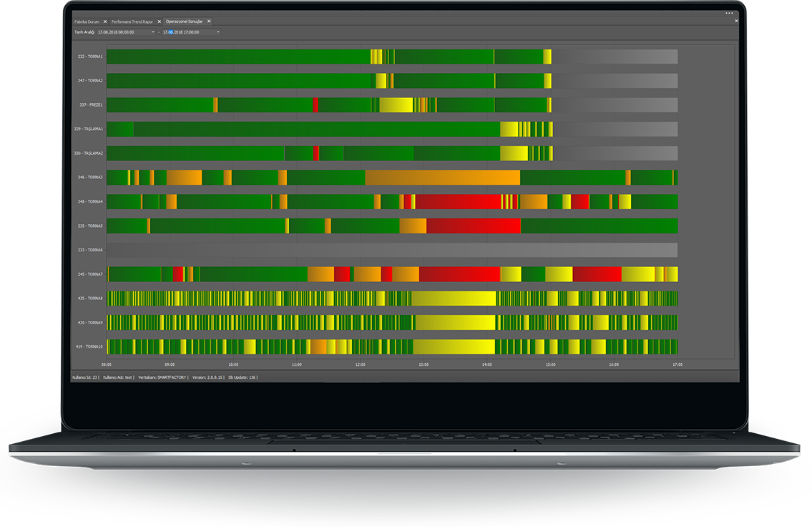This screenshot has width=812, height=527.
Task: Close the Performans Trend Rapor tab
Action: pos(160,21)
